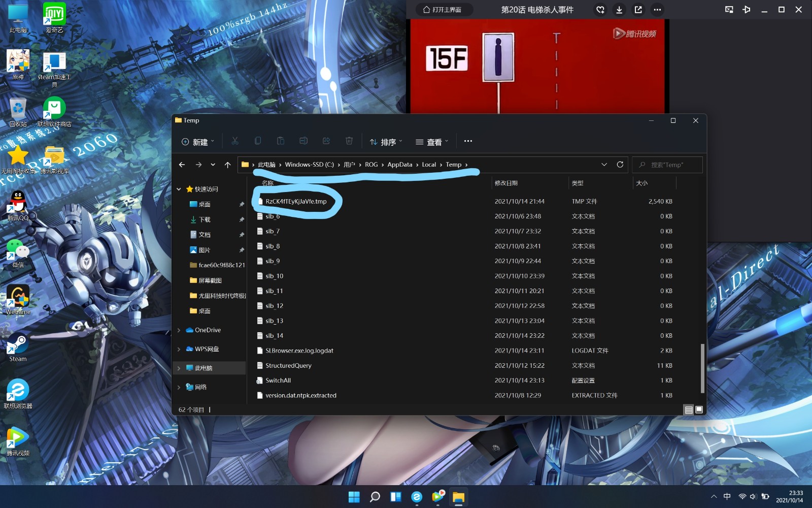The image size is (812, 508).
Task: Refresh the Temp folder
Action: click(620, 165)
